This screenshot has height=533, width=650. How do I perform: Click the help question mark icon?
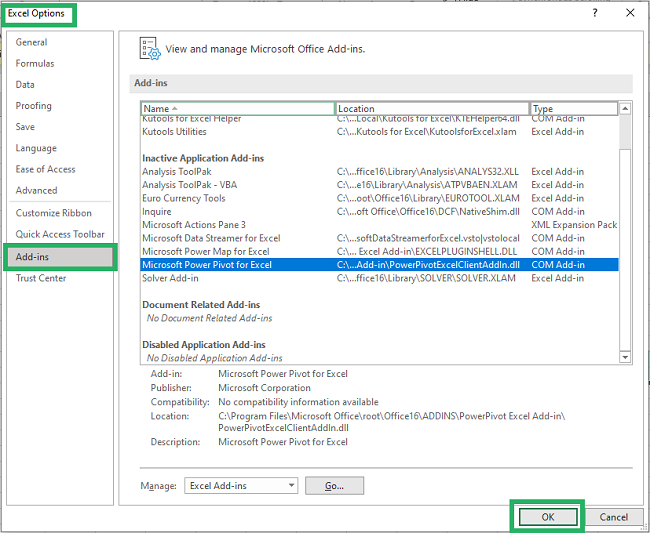[594, 13]
